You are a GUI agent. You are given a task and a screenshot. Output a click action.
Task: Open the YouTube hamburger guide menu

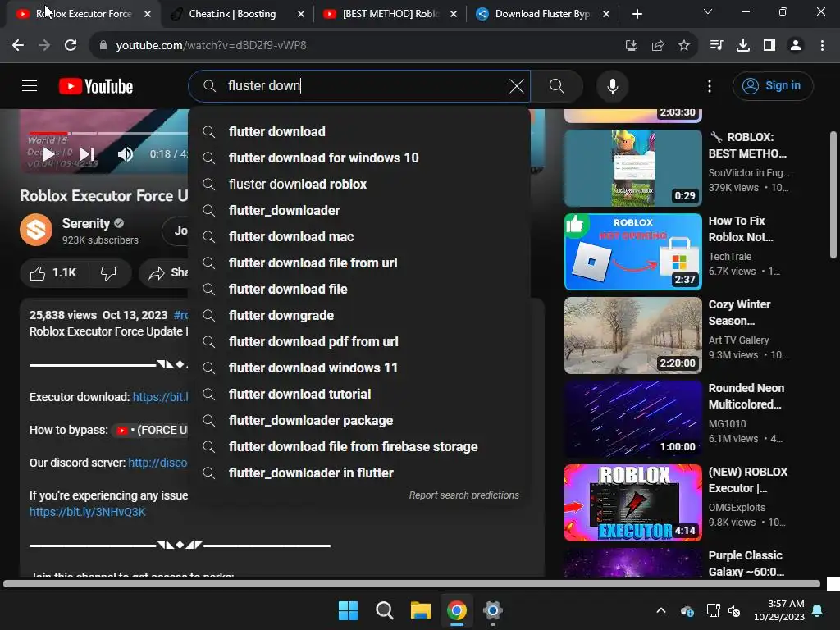[30, 85]
